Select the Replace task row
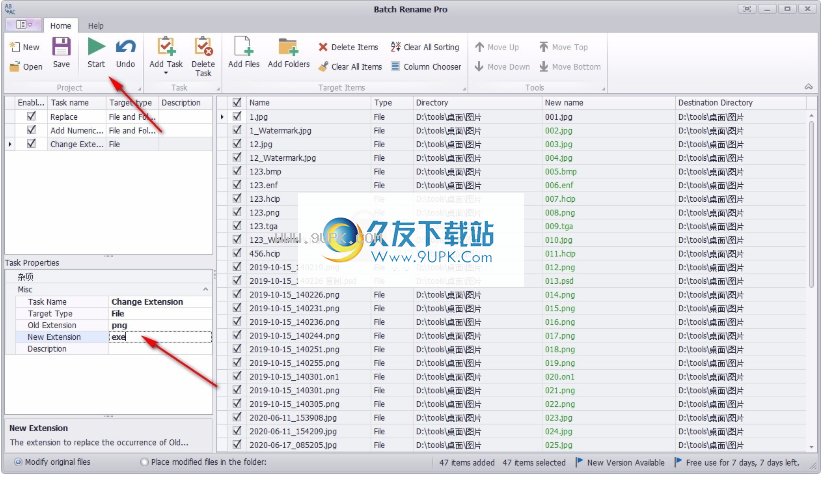This screenshot has width=822, height=481. 109,116
